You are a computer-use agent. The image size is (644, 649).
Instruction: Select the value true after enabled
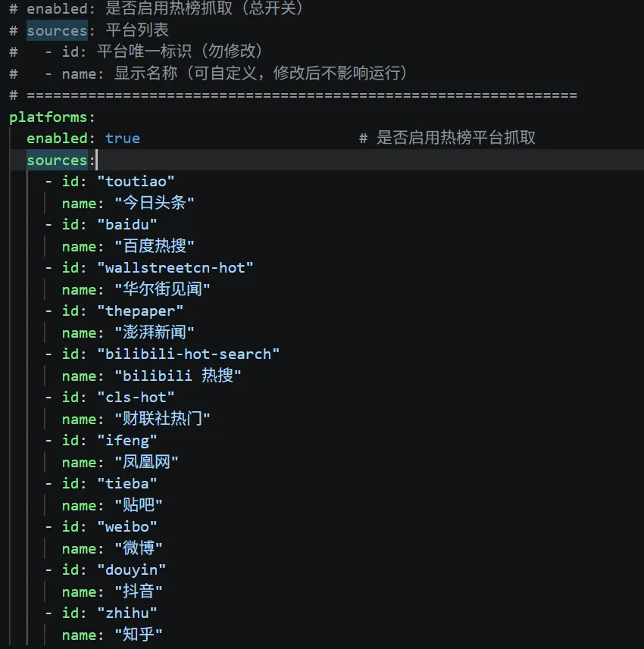[123, 139]
